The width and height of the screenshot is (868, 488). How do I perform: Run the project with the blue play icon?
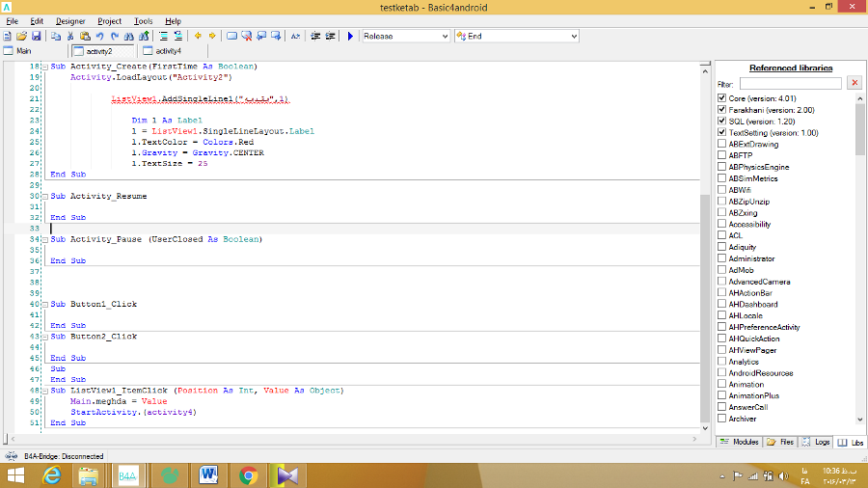pos(351,36)
